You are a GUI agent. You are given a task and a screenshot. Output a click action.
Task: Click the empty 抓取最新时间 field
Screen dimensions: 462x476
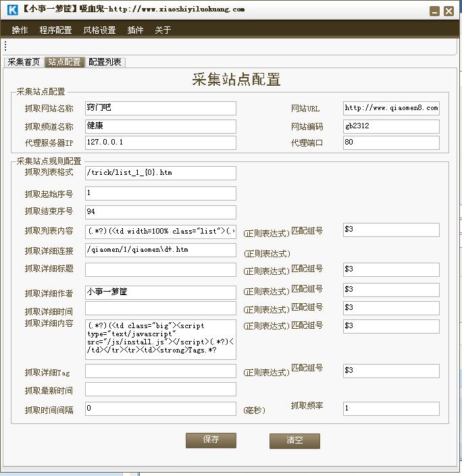click(160, 389)
